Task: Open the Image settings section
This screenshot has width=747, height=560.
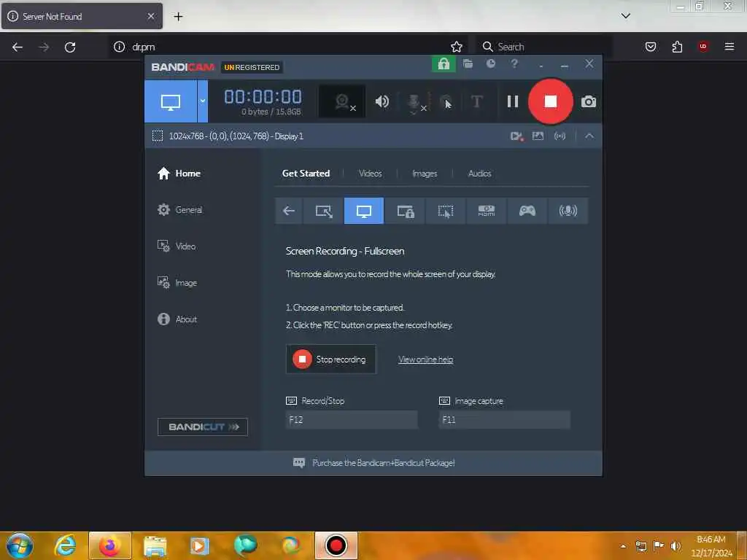Action: point(177,283)
